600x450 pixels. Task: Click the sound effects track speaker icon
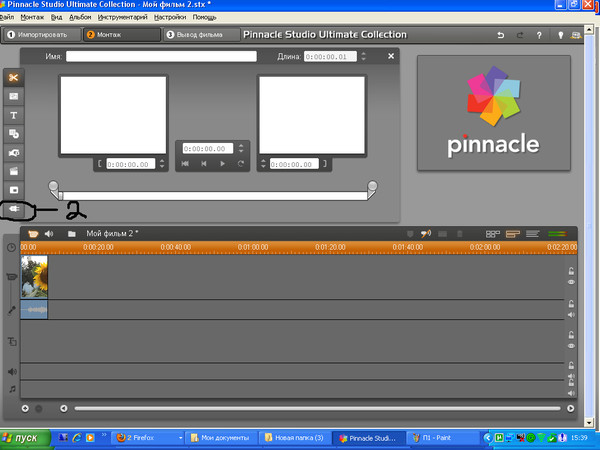click(12, 371)
